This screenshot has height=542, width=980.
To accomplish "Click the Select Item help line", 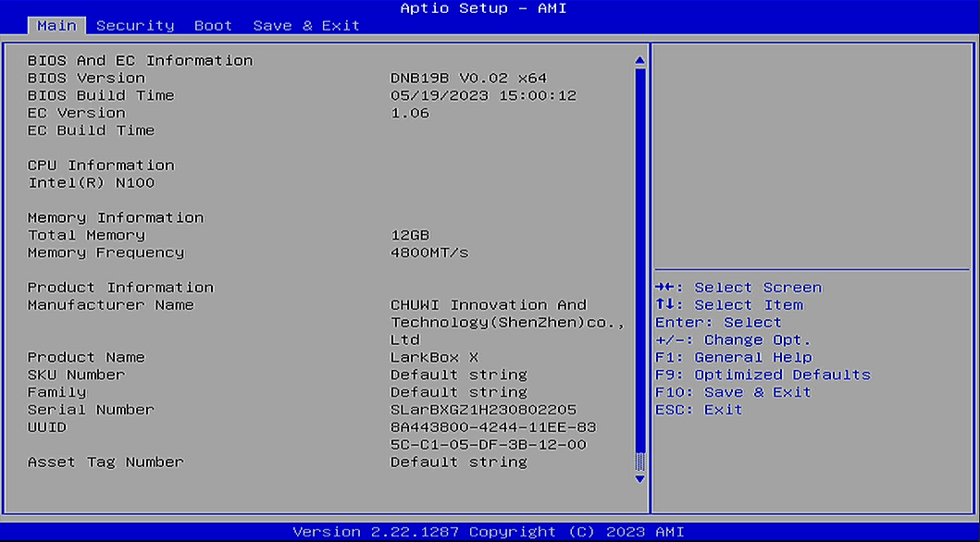I will [x=729, y=305].
